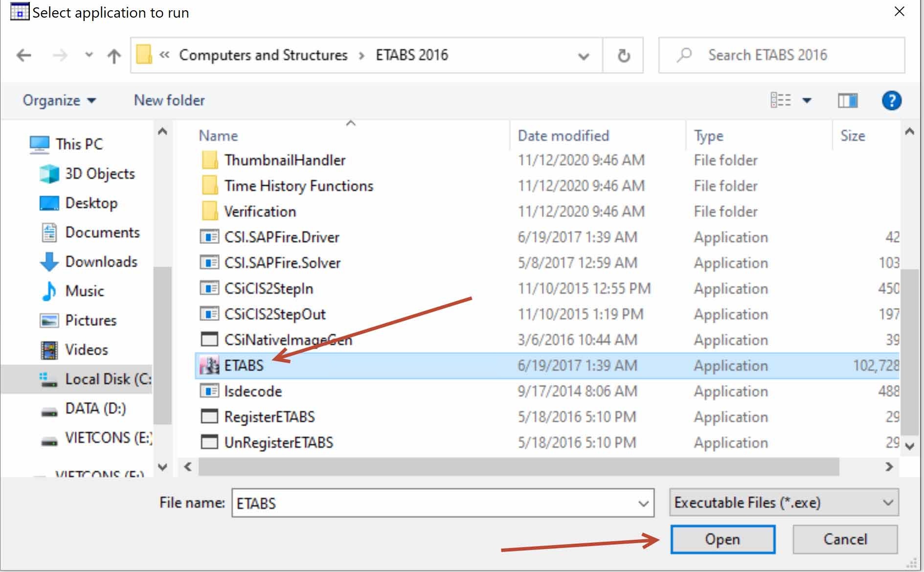Expand the views dropdown arrow

tap(807, 100)
